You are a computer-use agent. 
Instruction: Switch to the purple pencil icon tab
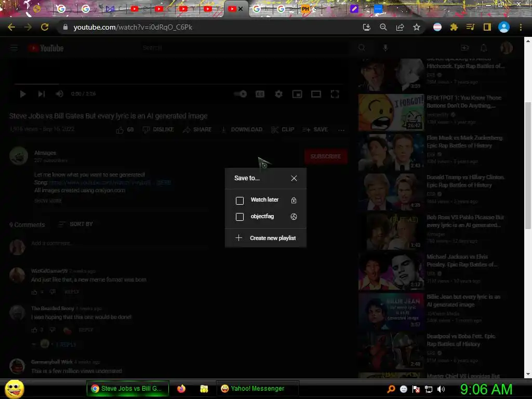(x=354, y=9)
